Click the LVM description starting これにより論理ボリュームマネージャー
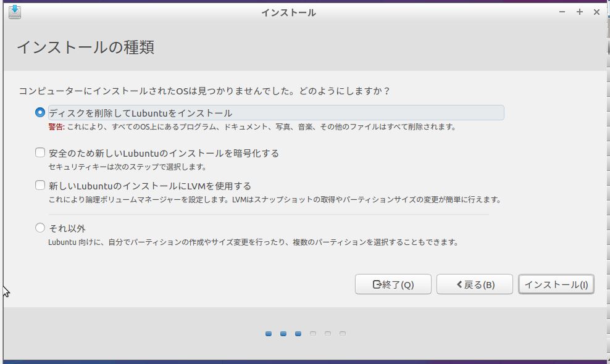610x364 pixels. click(x=275, y=199)
